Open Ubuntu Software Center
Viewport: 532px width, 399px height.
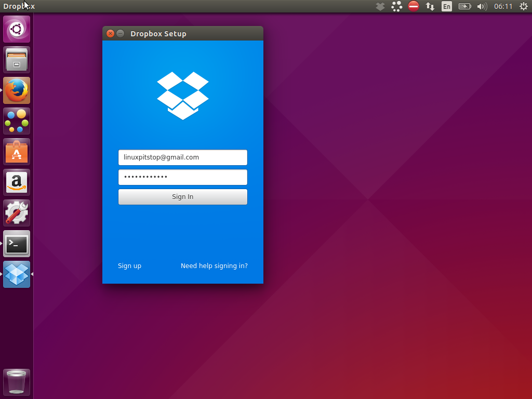coord(17,152)
